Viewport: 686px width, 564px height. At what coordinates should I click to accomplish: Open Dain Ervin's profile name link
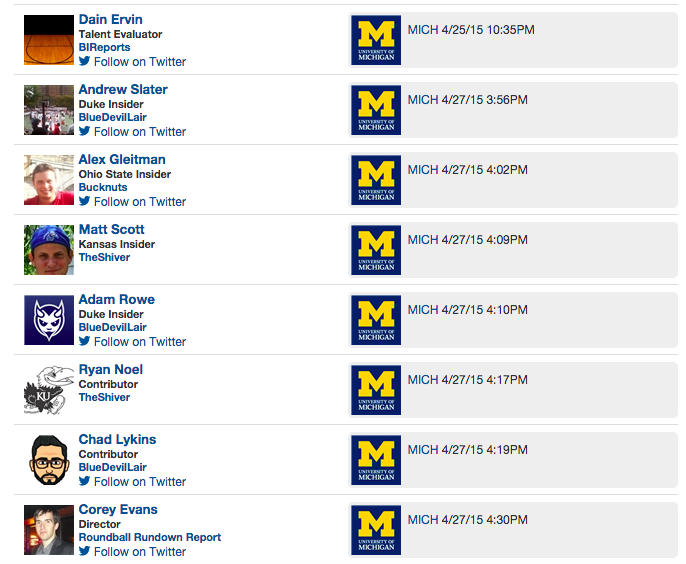point(110,19)
